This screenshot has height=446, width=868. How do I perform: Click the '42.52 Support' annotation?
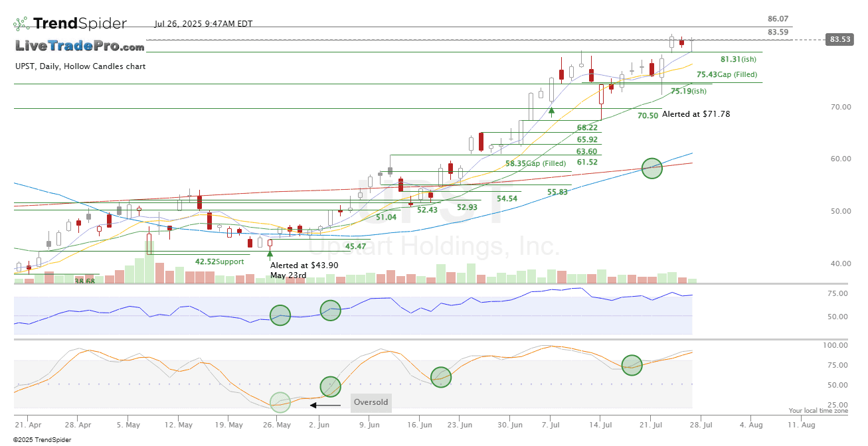[219, 261]
